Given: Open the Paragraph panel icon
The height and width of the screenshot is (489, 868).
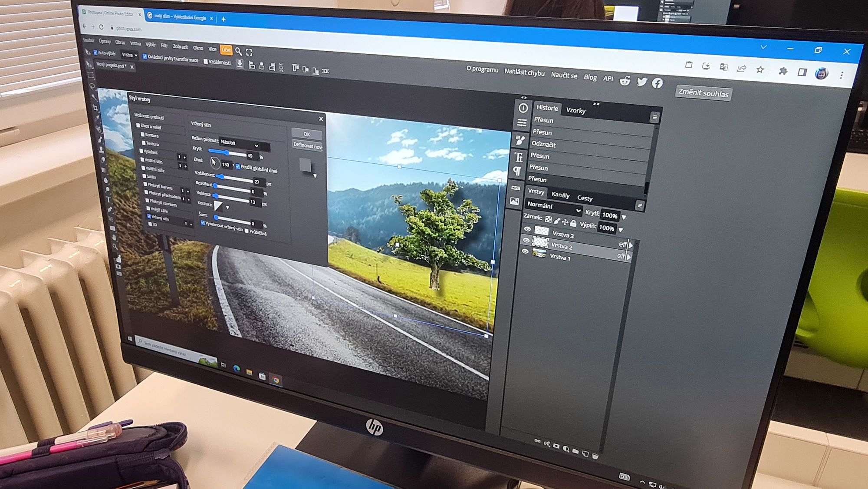Looking at the screenshot, I should click(517, 171).
